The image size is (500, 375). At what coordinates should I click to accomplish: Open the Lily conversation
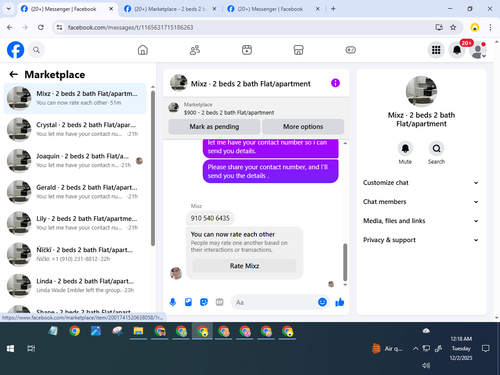tap(75, 223)
